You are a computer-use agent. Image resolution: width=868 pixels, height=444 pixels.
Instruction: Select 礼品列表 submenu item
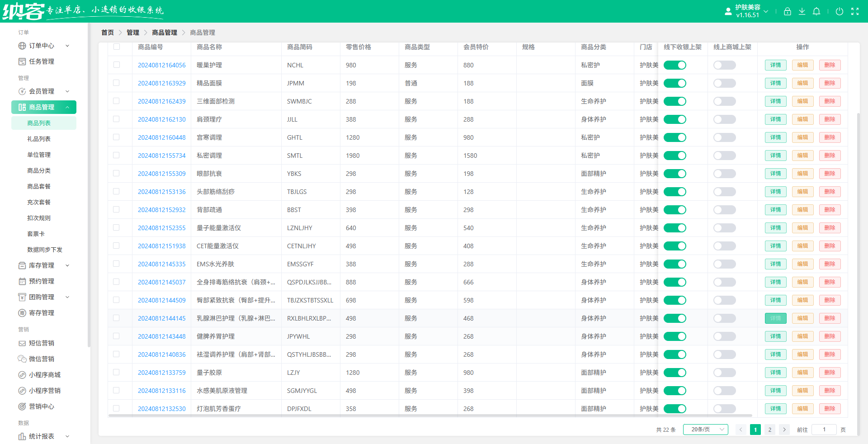pyautogui.click(x=39, y=139)
